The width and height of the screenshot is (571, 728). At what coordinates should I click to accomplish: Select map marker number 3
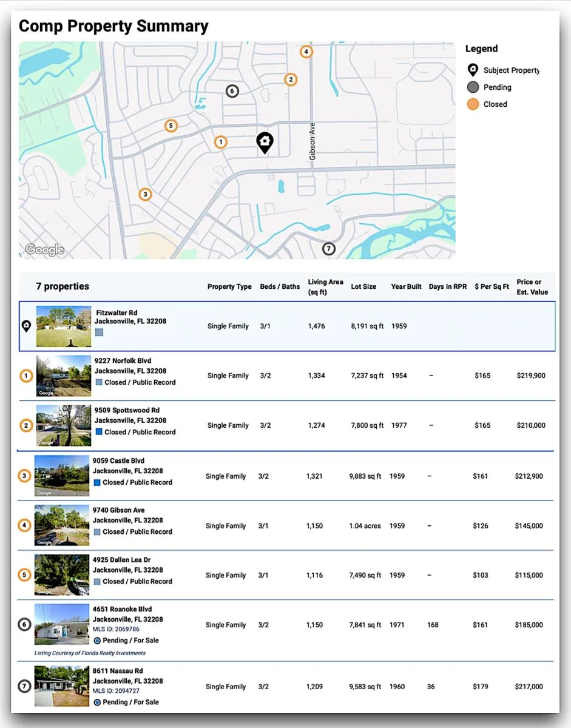coord(144,195)
